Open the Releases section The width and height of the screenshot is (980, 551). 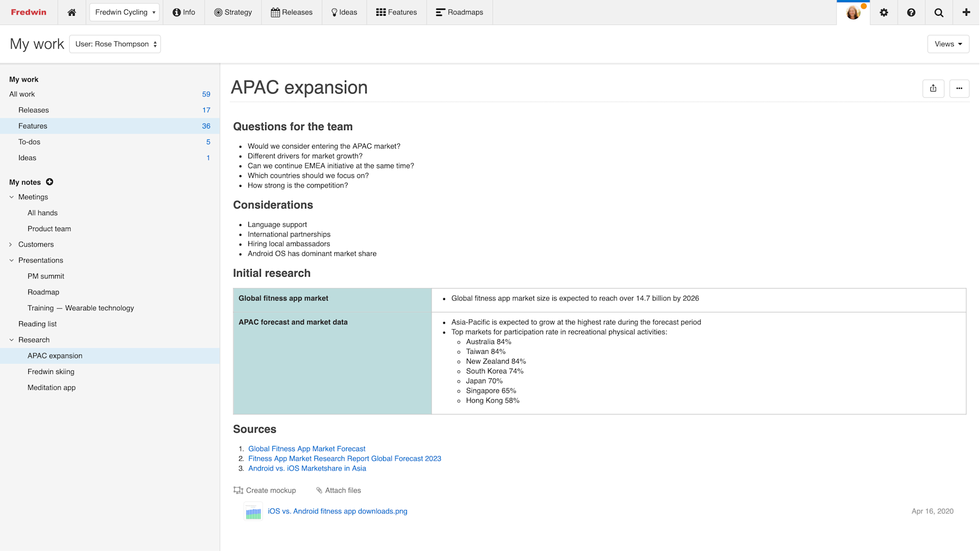tap(291, 12)
